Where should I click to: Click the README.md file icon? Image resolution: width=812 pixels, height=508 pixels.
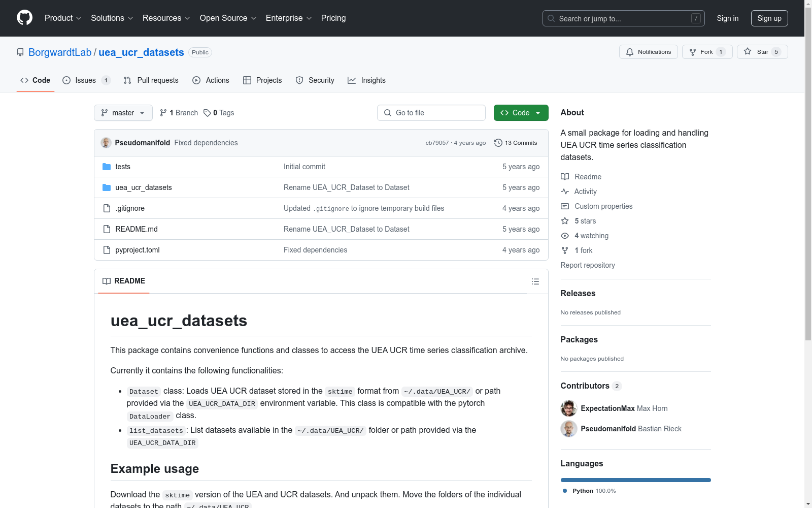click(x=107, y=229)
